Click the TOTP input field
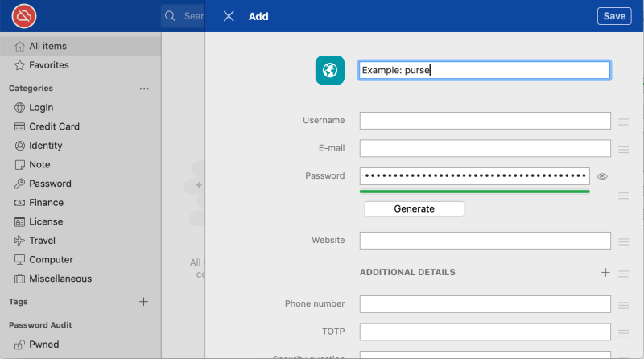 (x=485, y=332)
